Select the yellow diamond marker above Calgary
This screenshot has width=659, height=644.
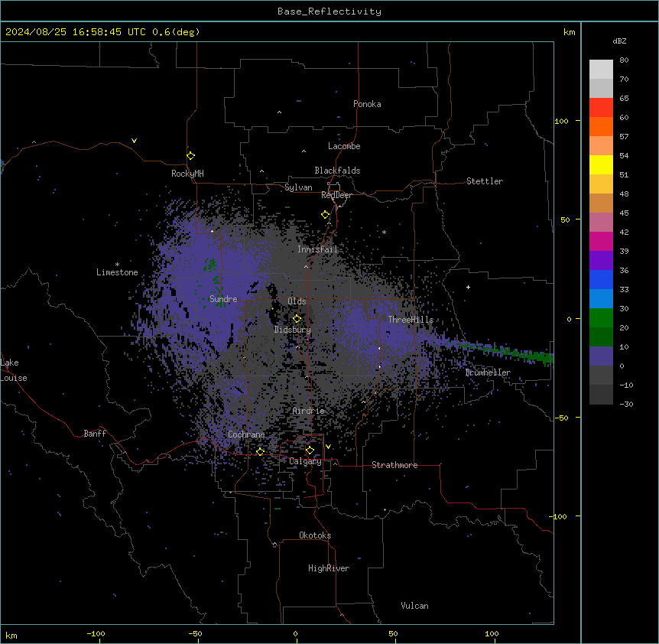coord(310,450)
